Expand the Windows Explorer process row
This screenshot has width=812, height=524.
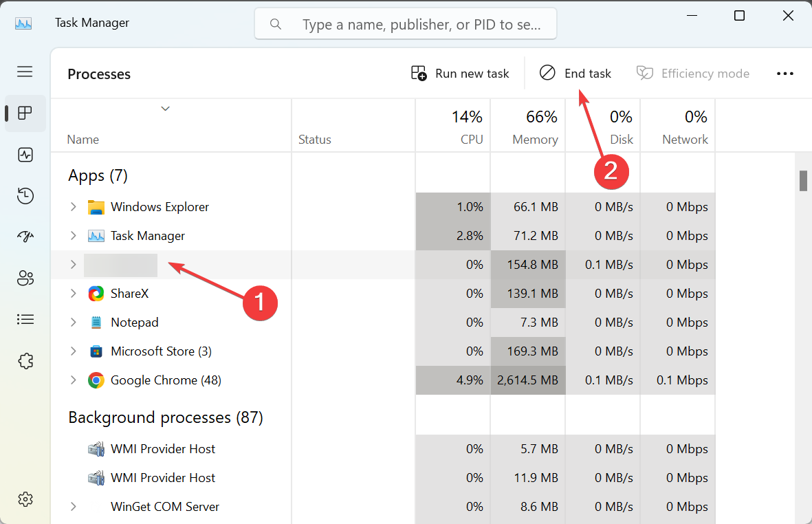[73, 207]
